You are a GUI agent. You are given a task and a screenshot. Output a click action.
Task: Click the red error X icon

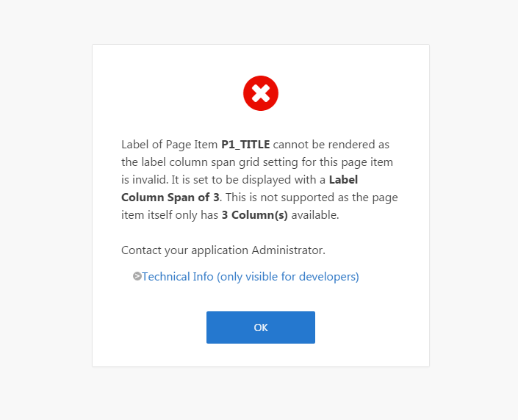[x=261, y=93]
